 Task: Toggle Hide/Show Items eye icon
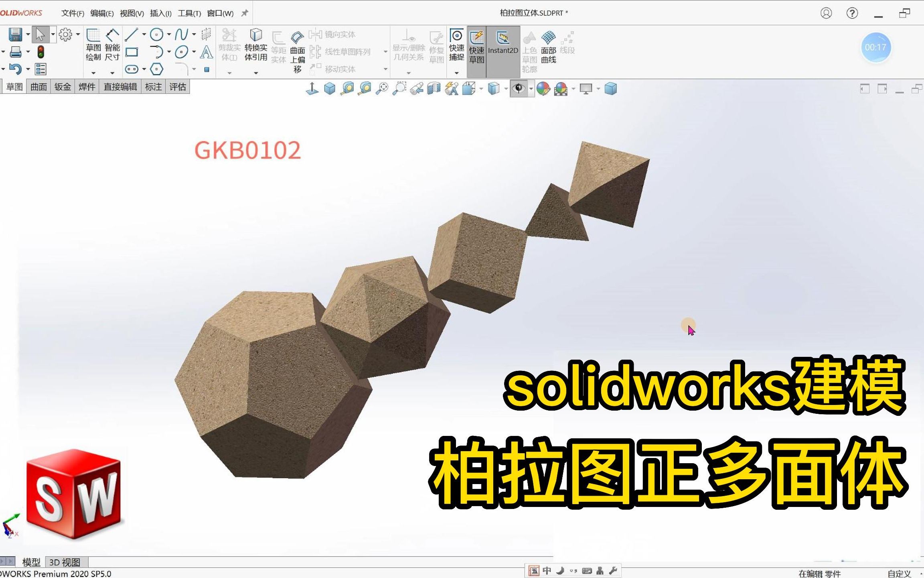(x=519, y=88)
